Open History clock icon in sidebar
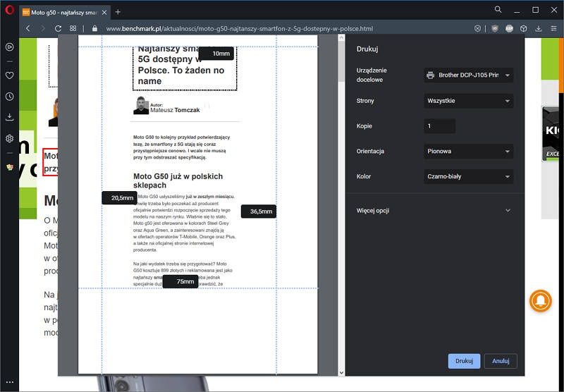Screen dimensions: 564x392 10,97
